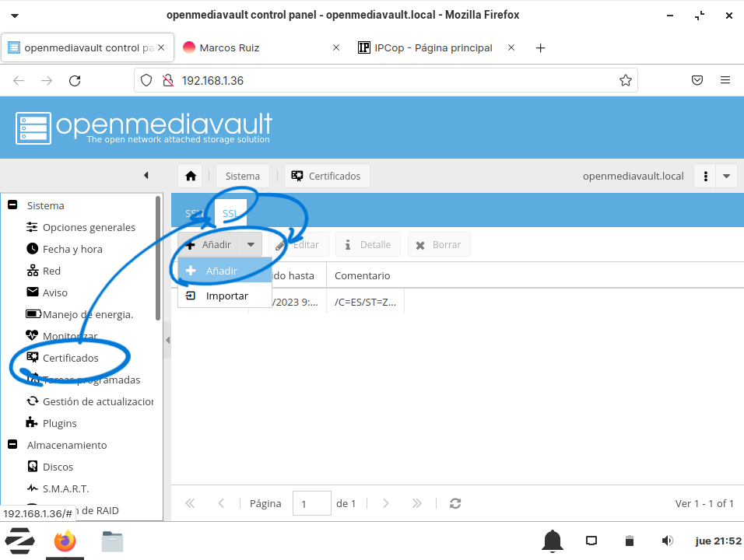Image resolution: width=744 pixels, height=560 pixels.
Task: Open the vertical dots menu next to hostname
Action: coord(705,176)
